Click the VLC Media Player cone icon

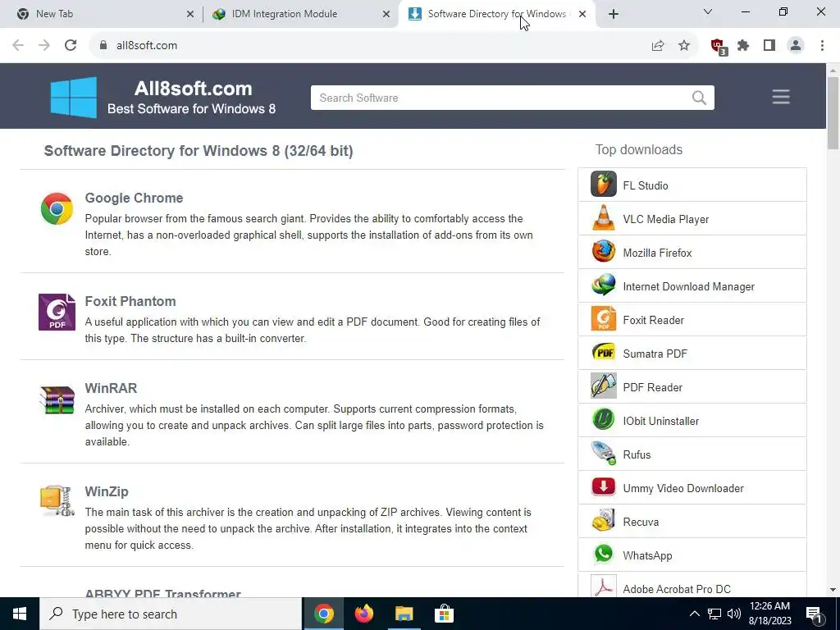603,218
